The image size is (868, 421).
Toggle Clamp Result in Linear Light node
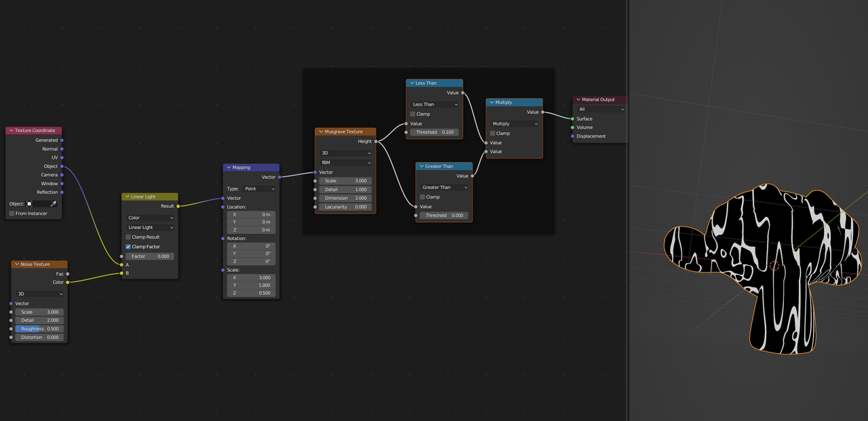pos(128,237)
